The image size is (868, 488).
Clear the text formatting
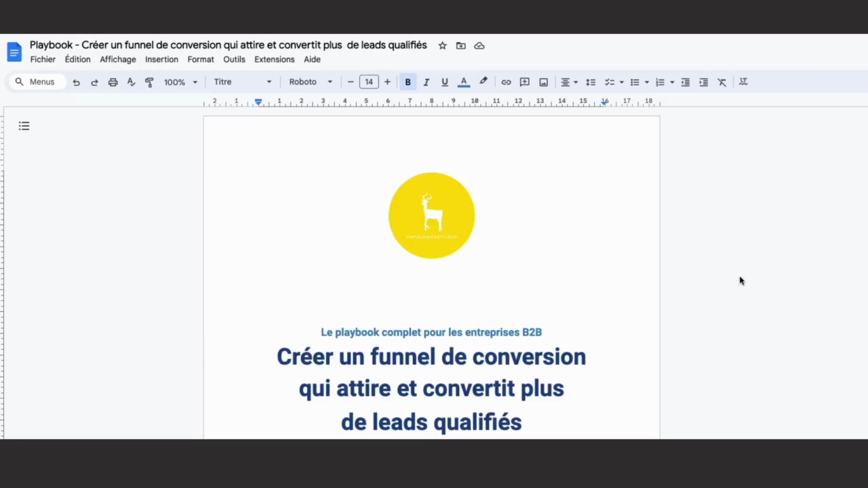(x=722, y=82)
